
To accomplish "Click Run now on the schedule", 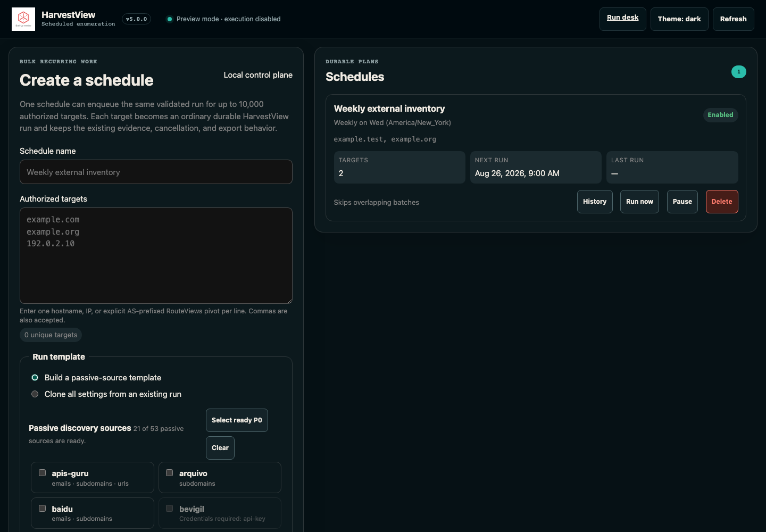I will pos(639,202).
